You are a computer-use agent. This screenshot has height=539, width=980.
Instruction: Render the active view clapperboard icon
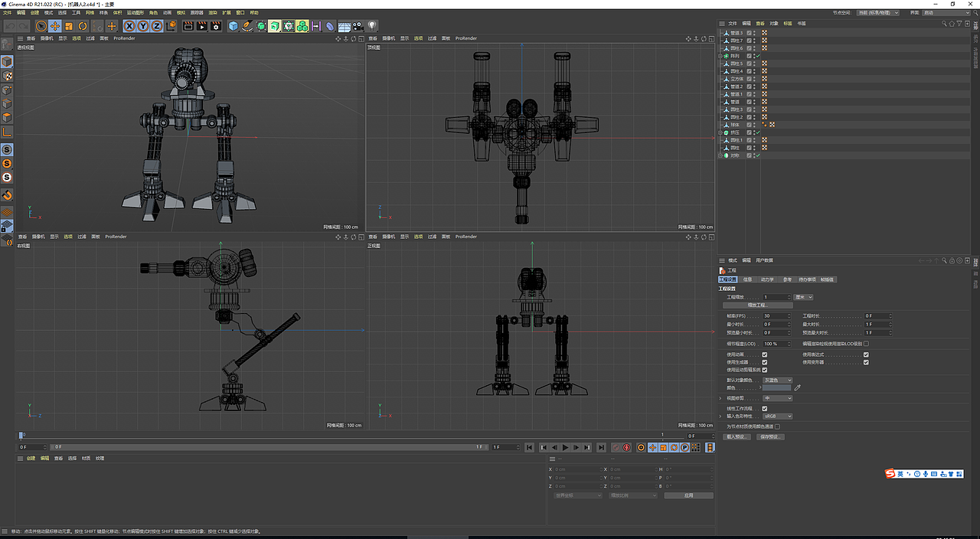(188, 26)
